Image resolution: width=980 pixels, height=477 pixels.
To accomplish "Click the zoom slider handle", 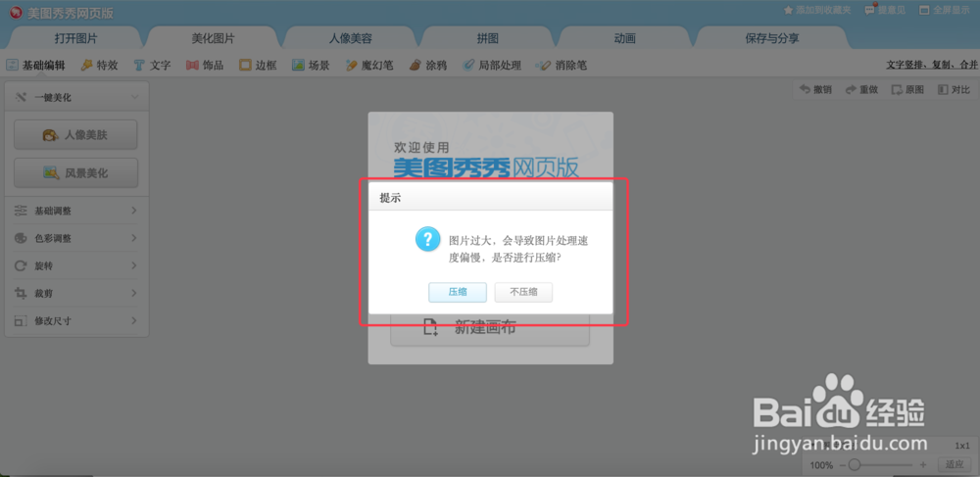I will (x=854, y=464).
